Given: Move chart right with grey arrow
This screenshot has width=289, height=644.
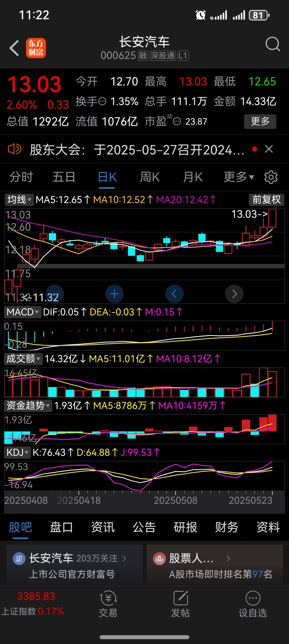Looking at the screenshot, I should tap(234, 294).
